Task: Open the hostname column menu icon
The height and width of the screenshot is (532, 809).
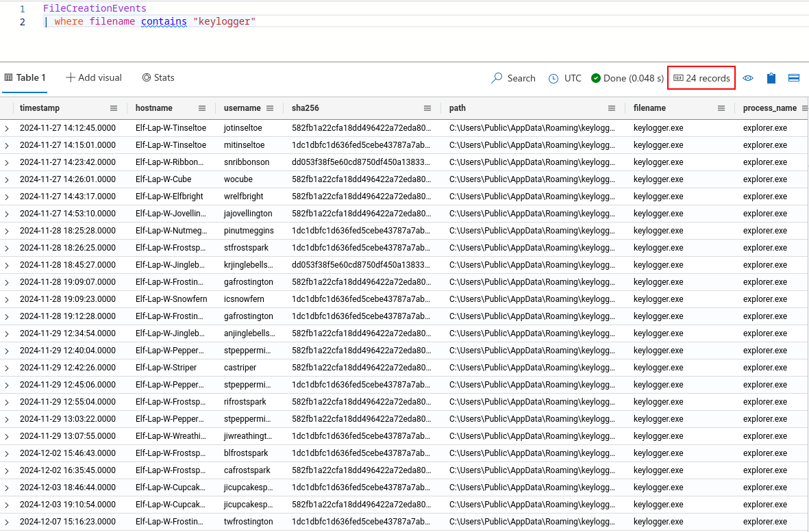Action: point(202,108)
